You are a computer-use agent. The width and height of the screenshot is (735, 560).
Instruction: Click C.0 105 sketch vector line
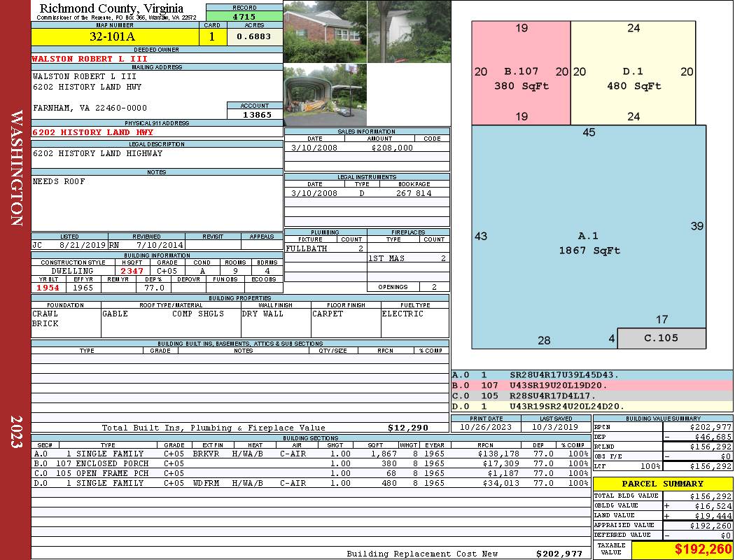point(592,395)
